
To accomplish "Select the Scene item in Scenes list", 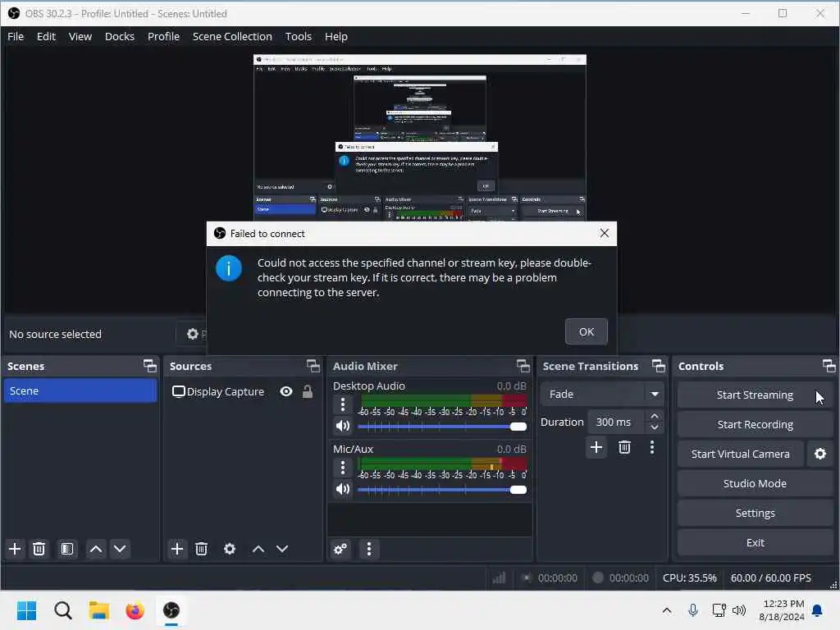I will pyautogui.click(x=80, y=390).
